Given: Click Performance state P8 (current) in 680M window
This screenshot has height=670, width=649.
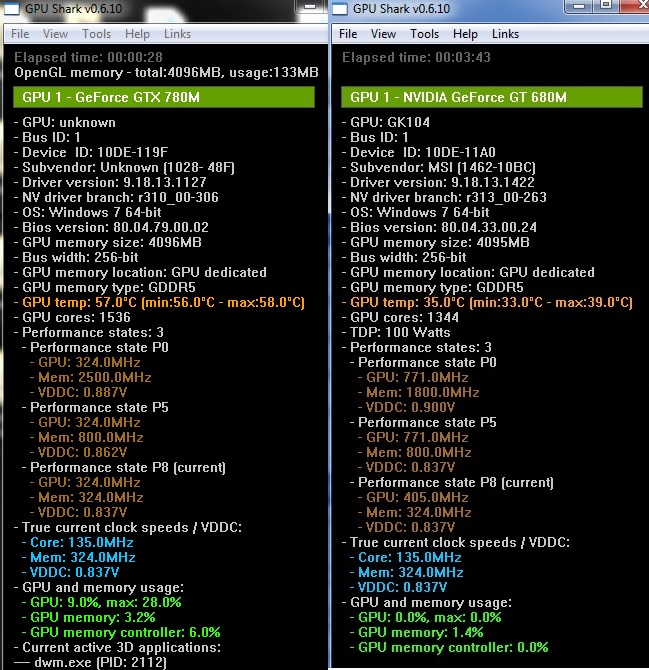Looking at the screenshot, I should tap(452, 482).
